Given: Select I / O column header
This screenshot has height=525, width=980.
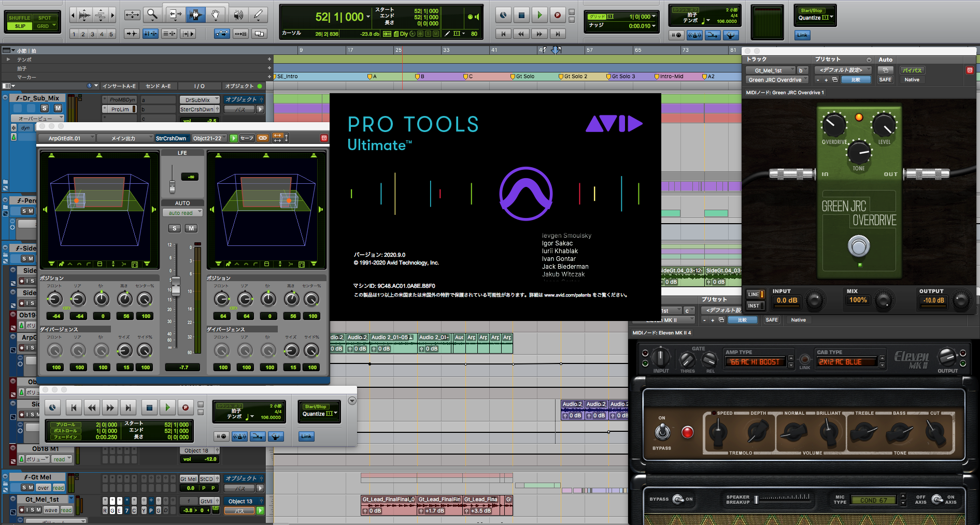Looking at the screenshot, I should [x=200, y=86].
